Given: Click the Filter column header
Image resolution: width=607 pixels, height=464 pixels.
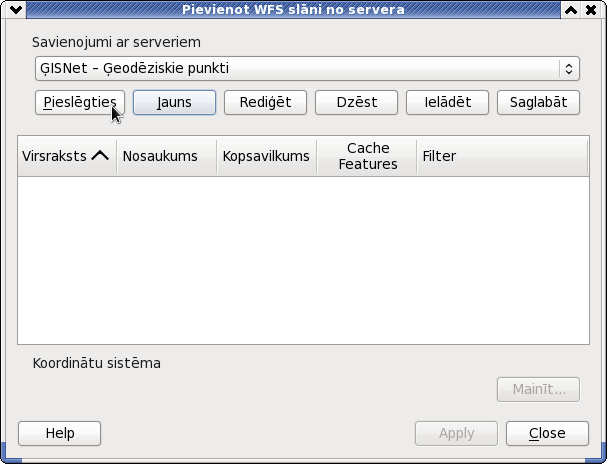Looking at the screenshot, I should tap(502, 156).
